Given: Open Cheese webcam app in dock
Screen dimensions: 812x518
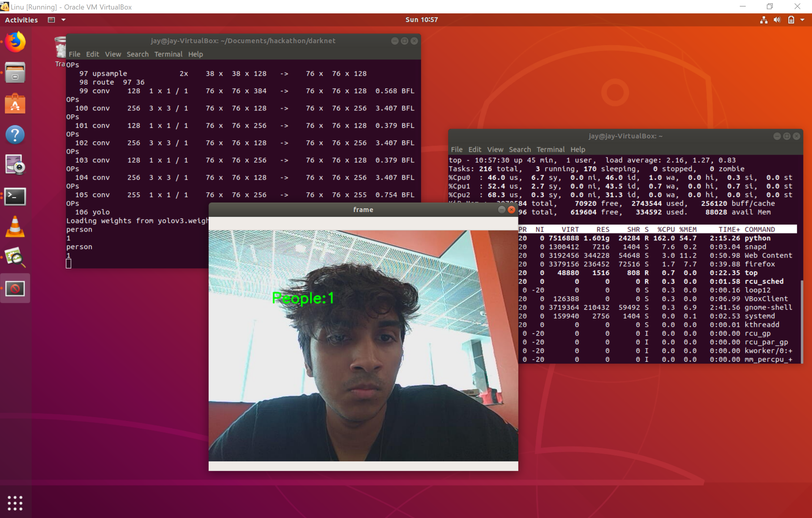Looking at the screenshot, I should pos(15,165).
